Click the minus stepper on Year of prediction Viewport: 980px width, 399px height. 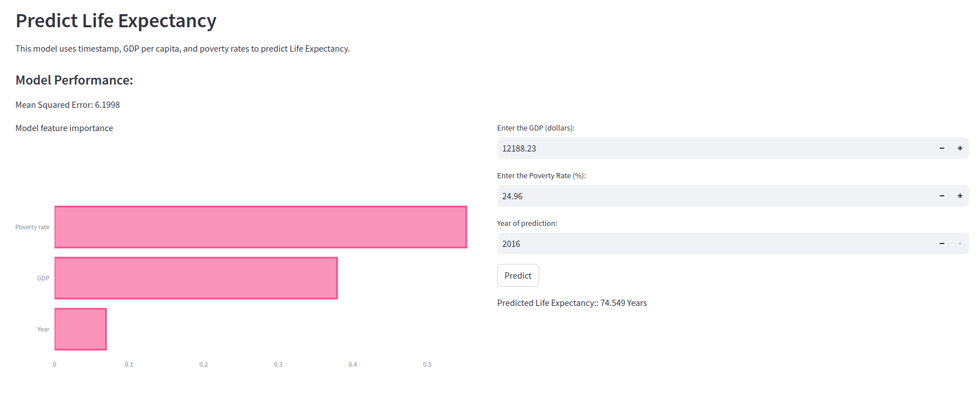[942, 243]
